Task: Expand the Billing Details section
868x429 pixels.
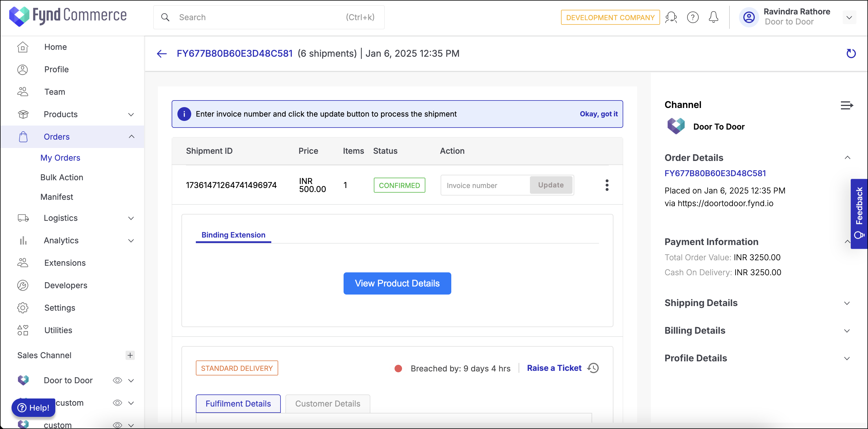Action: coord(847,331)
